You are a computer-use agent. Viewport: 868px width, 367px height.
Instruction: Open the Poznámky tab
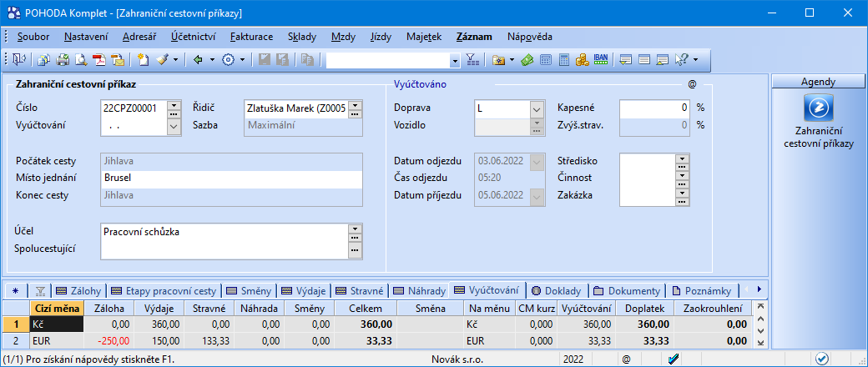(x=704, y=290)
